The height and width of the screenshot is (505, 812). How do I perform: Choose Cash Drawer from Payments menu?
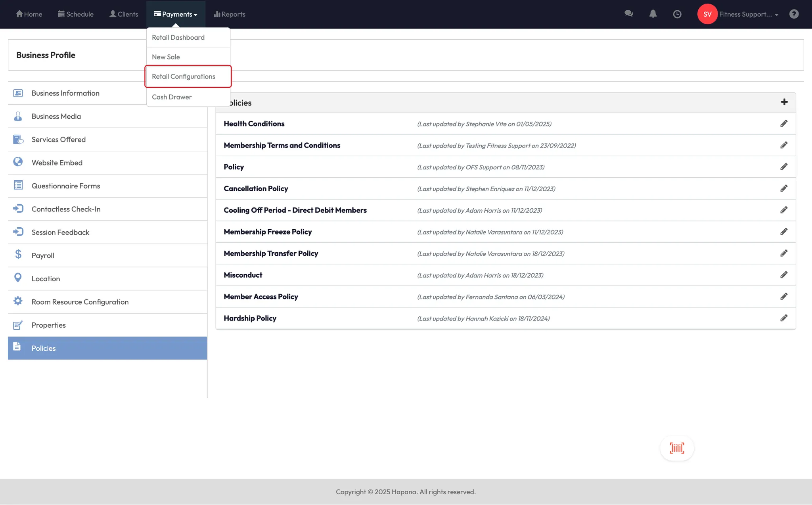(x=172, y=97)
